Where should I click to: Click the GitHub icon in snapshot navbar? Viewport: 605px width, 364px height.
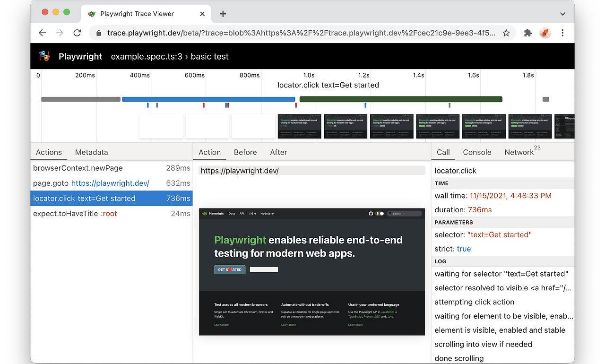tap(371, 214)
